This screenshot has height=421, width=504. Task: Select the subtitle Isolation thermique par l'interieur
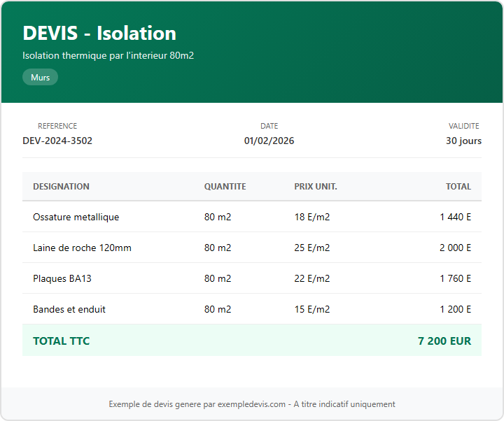[108, 55]
